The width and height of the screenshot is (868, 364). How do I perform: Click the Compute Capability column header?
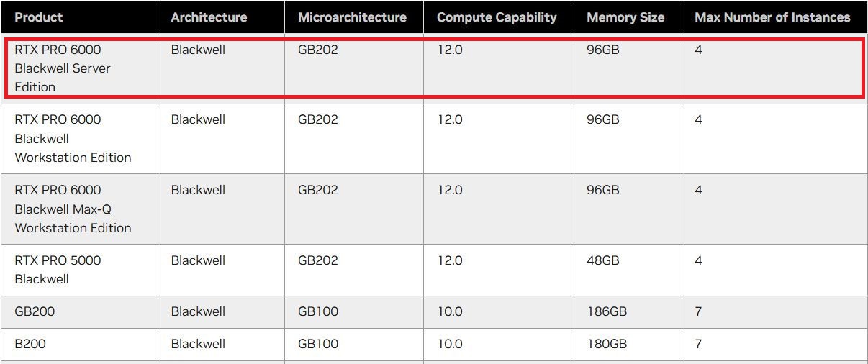point(497,17)
